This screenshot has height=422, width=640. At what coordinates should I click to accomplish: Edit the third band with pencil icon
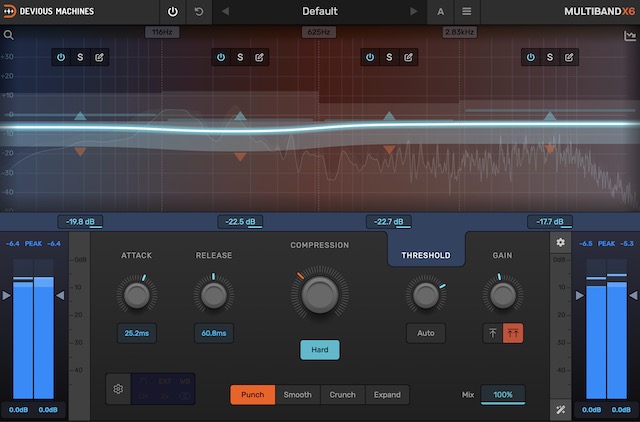pyautogui.click(x=409, y=57)
